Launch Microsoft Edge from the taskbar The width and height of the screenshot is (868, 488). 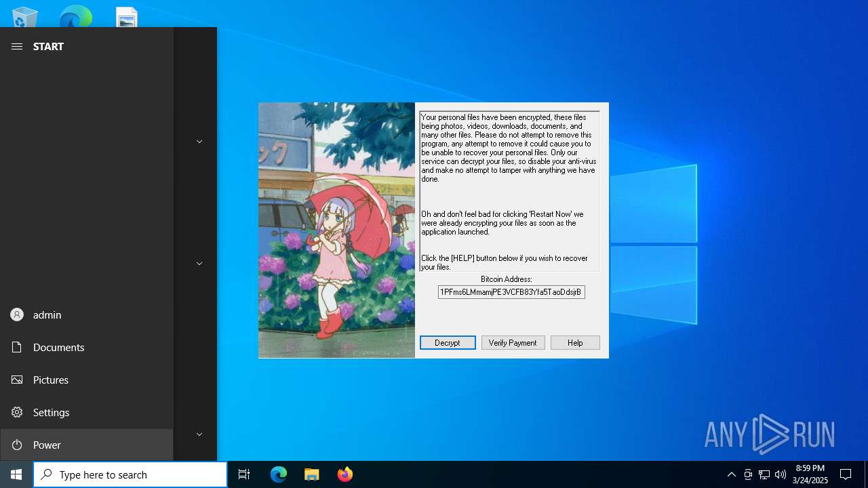click(x=279, y=474)
